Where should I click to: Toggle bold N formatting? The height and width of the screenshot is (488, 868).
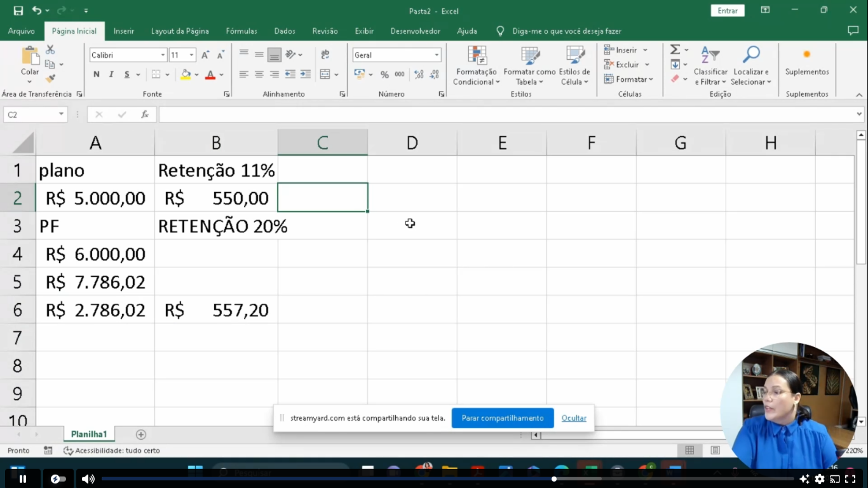[x=97, y=74]
